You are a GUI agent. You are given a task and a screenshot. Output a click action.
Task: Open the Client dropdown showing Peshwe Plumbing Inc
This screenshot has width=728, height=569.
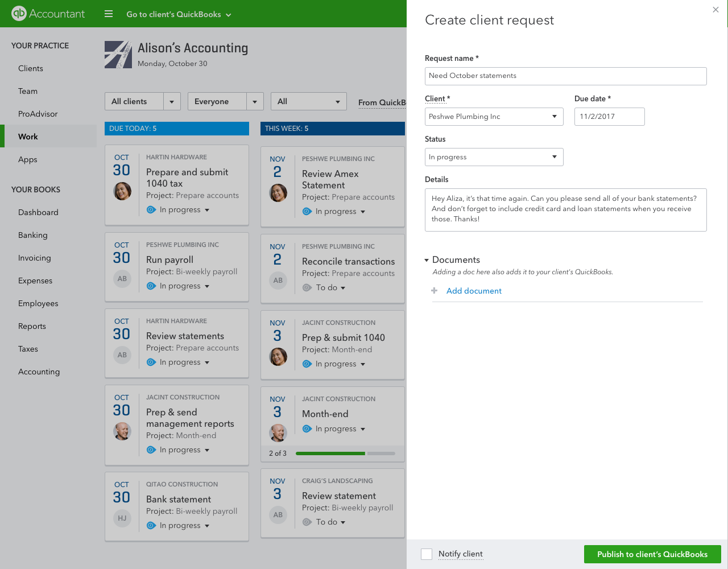point(494,117)
